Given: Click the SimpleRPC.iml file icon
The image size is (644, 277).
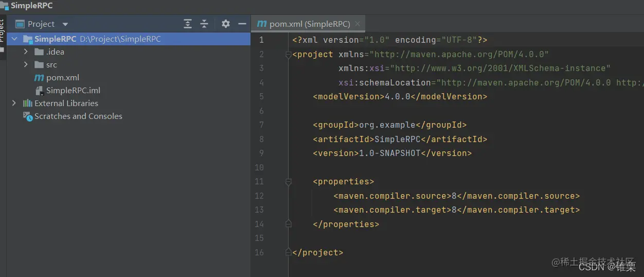Looking at the screenshot, I should coord(39,91).
